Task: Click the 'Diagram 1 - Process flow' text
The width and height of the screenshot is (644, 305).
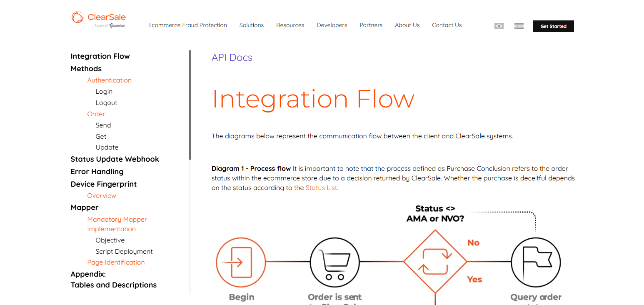Action: [x=251, y=169]
